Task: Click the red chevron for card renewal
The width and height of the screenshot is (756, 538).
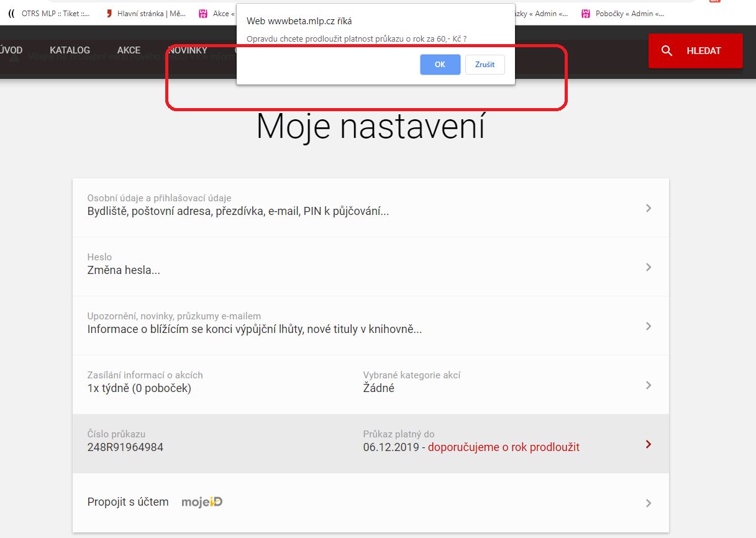Action: 648,444
